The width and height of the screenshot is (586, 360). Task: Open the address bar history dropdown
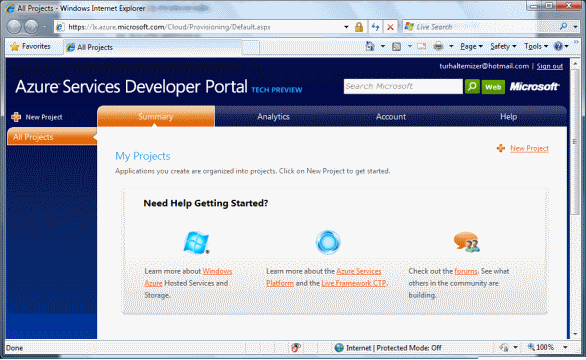pyautogui.click(x=346, y=27)
